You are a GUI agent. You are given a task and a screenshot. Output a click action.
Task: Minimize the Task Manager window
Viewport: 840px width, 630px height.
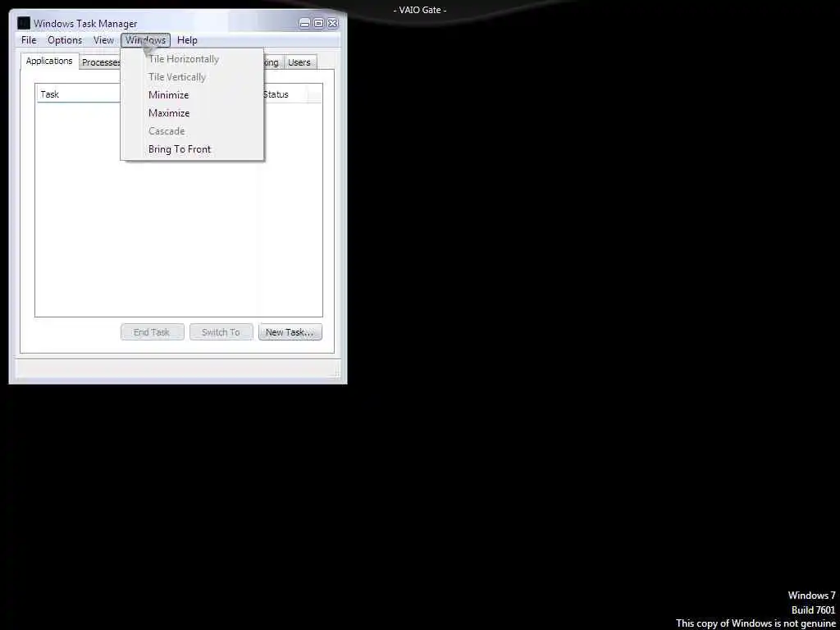point(304,23)
